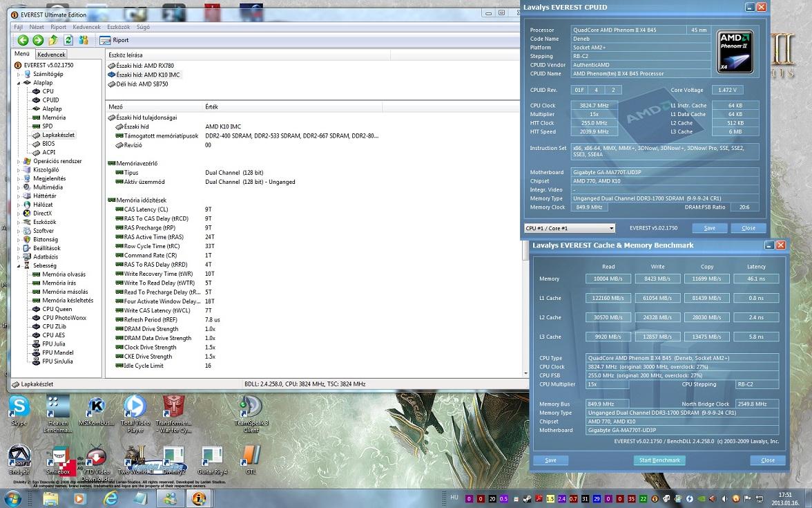The image size is (812, 508).
Task: Open the Súgó menu
Action: [x=143, y=27]
